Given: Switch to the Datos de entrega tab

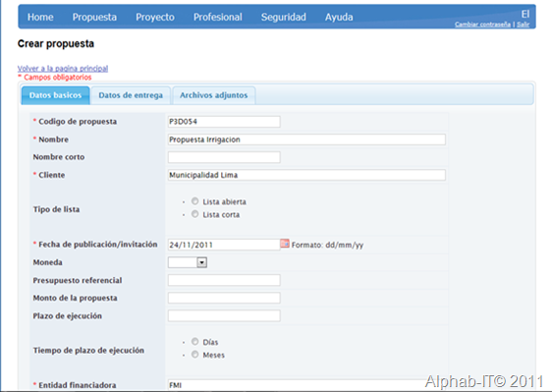Looking at the screenshot, I should tap(131, 95).
